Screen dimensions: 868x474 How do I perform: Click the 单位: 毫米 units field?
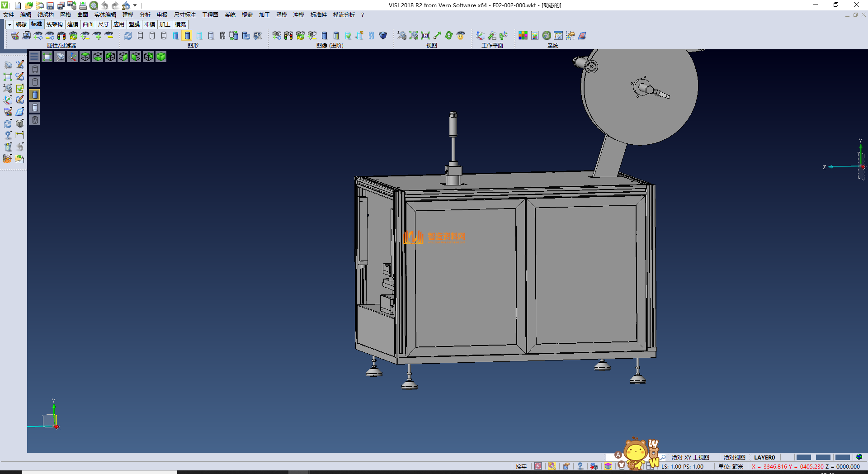click(731, 466)
